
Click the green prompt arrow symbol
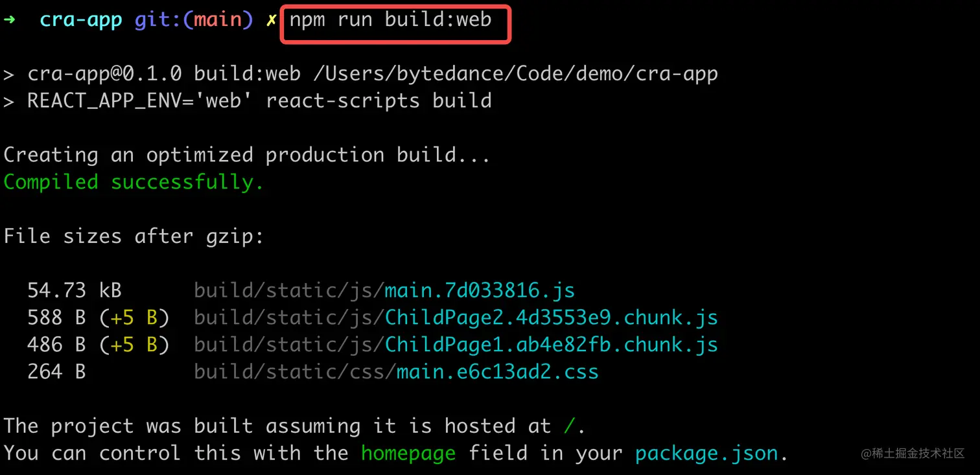click(9, 20)
